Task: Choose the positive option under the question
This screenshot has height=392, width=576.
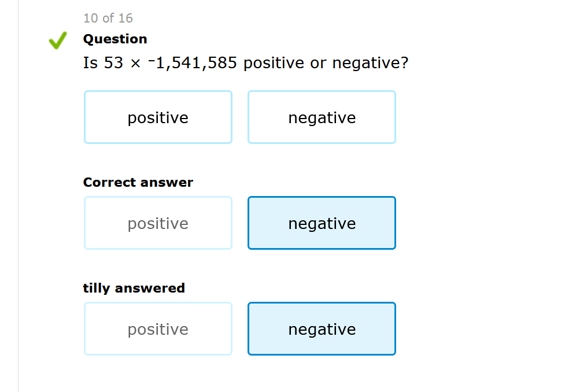Action: (158, 117)
